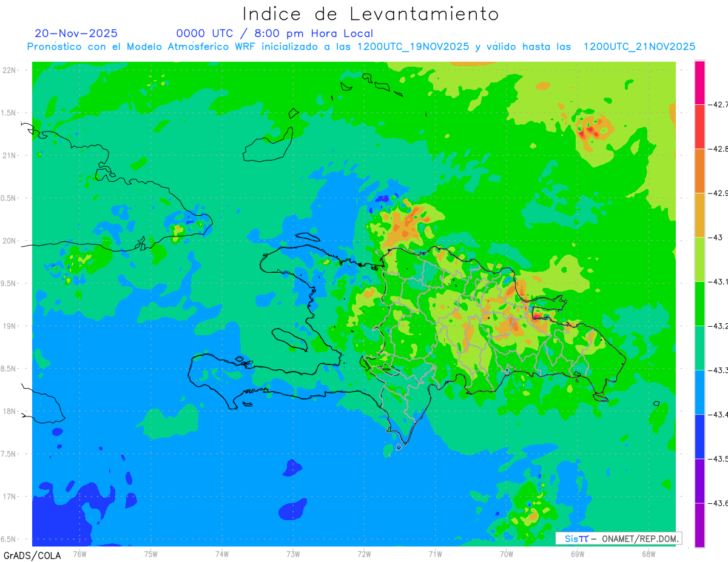Screen dimensions: 728x562
Task: Click the color bar value '-42.8'
Action: [718, 149]
